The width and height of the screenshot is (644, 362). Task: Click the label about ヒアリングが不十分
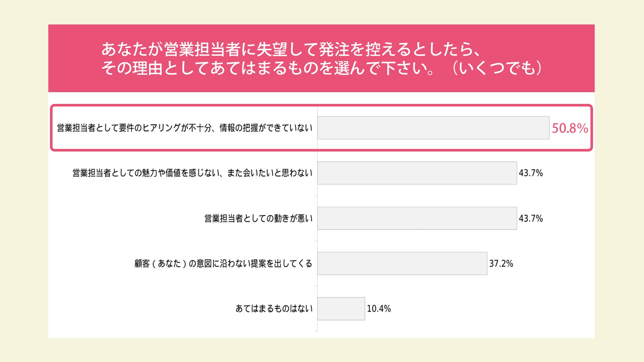pyautogui.click(x=184, y=128)
